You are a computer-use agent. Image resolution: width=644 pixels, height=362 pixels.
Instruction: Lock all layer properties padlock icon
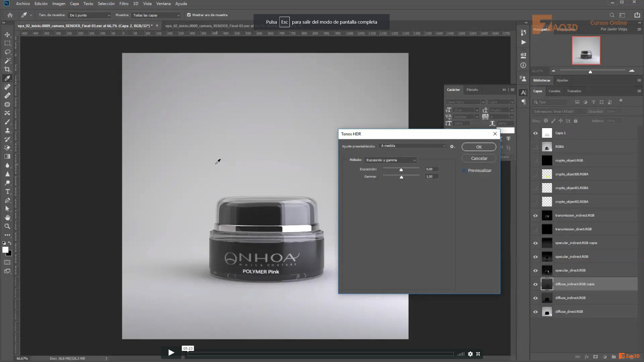(x=576, y=121)
